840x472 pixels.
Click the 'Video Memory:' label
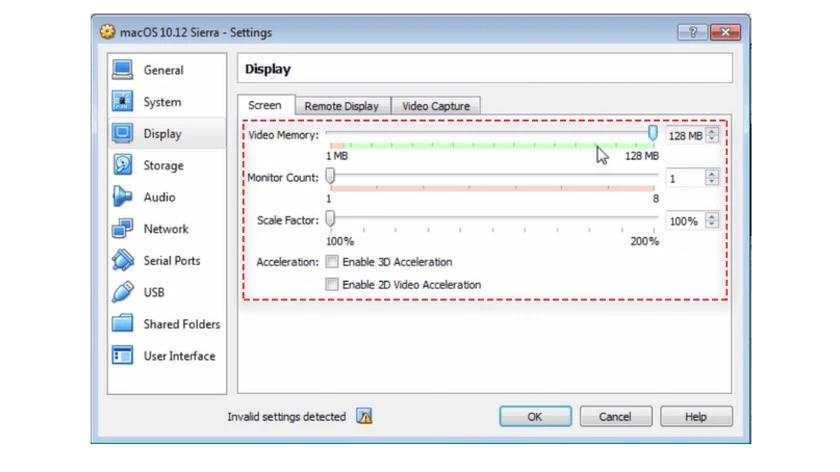click(x=283, y=135)
